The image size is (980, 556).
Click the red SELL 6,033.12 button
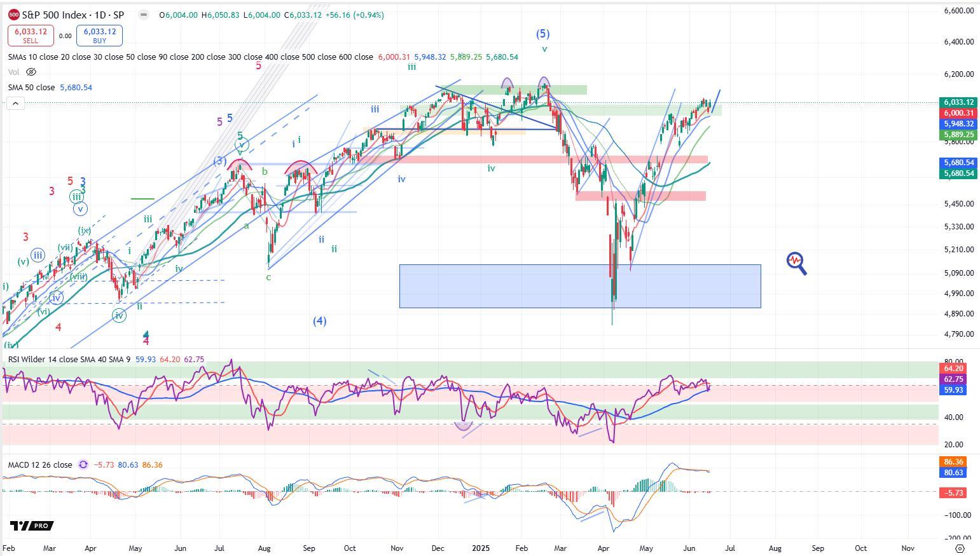tap(31, 36)
